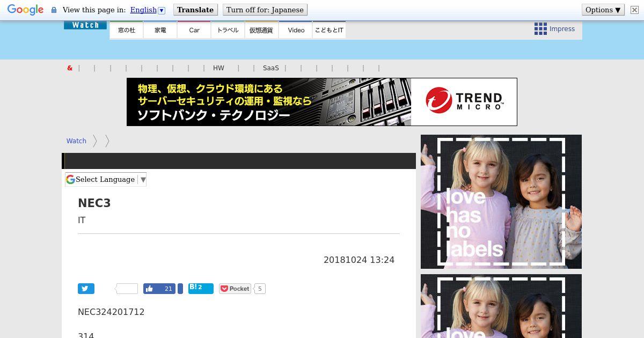644x338 pixels.
Task: Click the article timestamp 20181024 13:24
Action: (359, 260)
